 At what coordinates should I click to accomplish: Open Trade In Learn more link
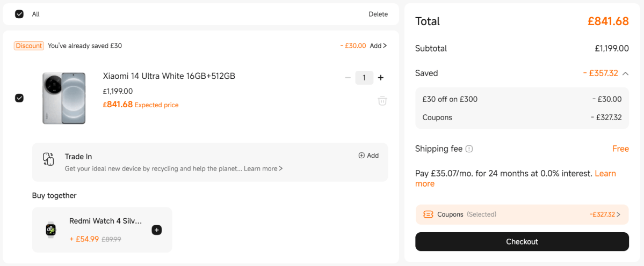pos(263,169)
